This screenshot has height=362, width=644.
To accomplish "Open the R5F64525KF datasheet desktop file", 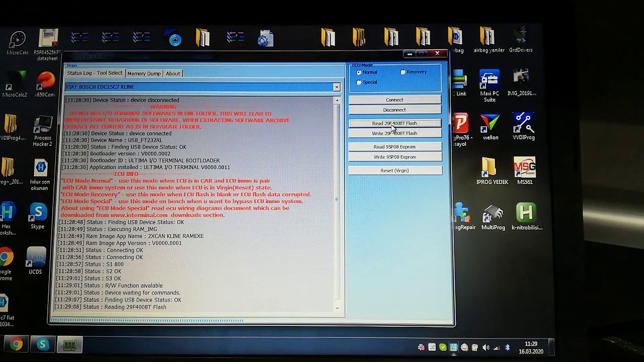I will pos(48,45).
